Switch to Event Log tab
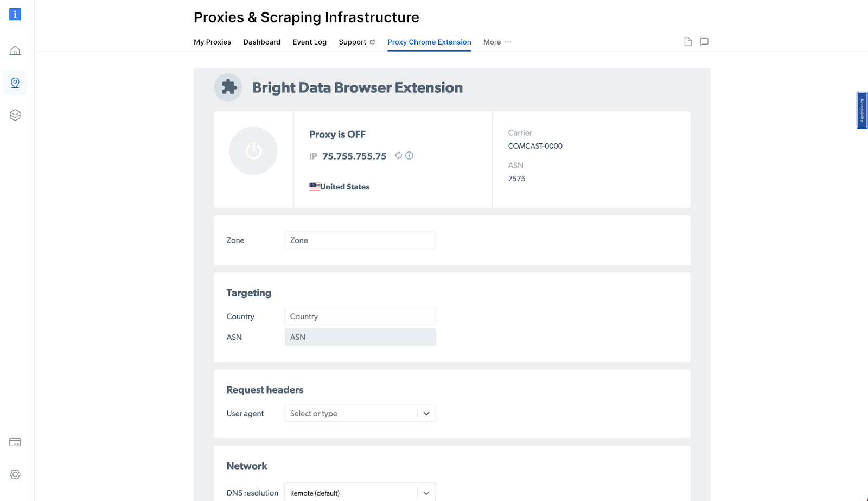Image resolution: width=868 pixels, height=501 pixels. [310, 42]
